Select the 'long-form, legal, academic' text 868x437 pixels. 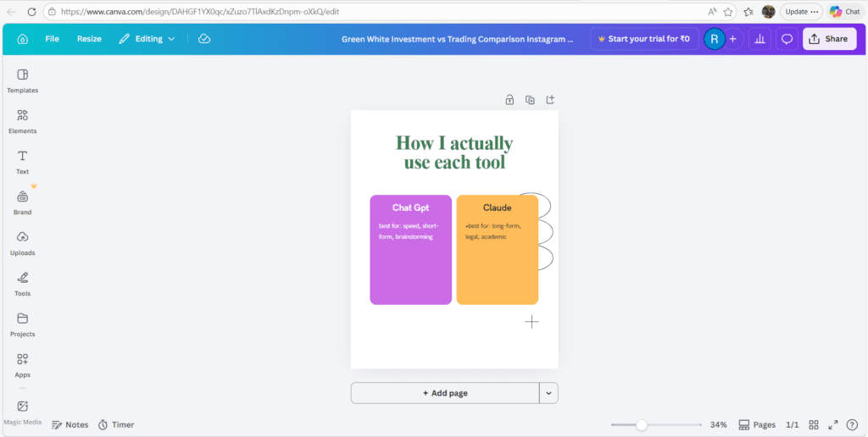tap(493, 231)
